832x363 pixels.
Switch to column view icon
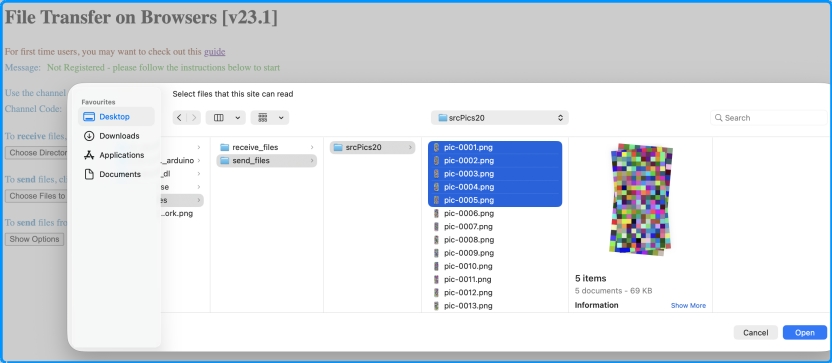219,118
